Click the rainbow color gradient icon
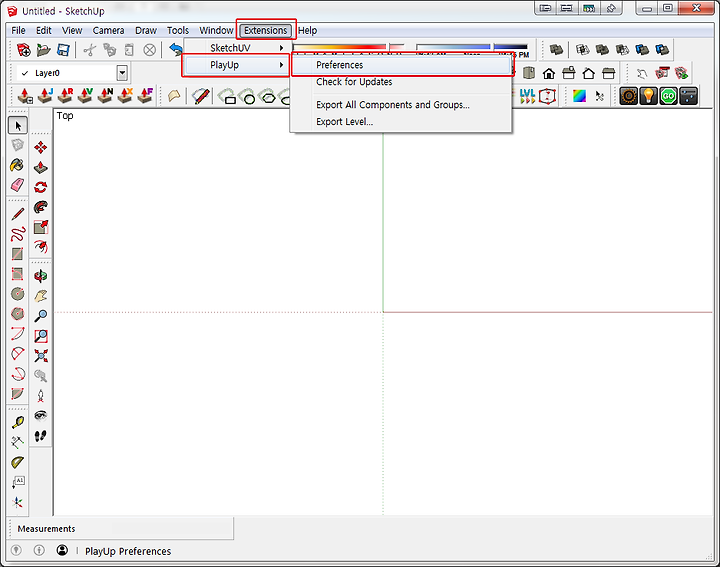The height and width of the screenshot is (567, 720). [579, 96]
